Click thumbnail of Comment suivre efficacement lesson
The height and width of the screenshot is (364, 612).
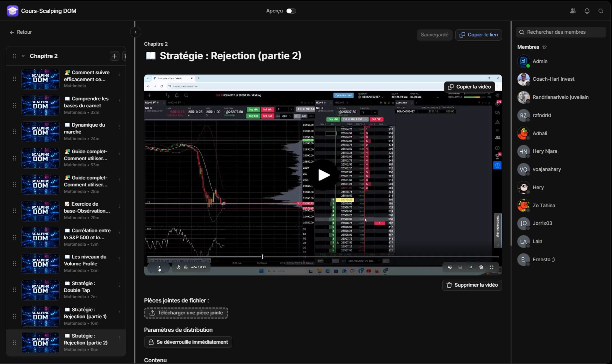[x=40, y=79]
